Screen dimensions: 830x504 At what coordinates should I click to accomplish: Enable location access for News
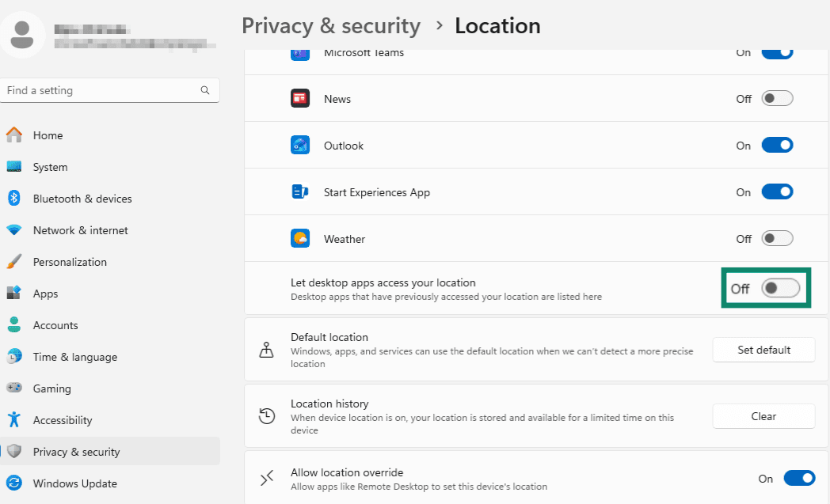tap(777, 98)
